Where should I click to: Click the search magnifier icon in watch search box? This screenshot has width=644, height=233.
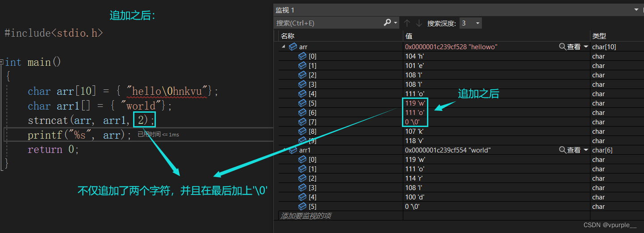[388, 23]
